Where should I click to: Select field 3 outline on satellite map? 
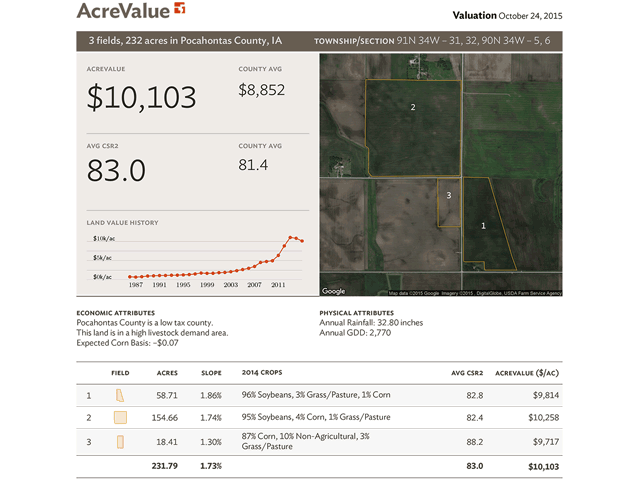click(449, 202)
